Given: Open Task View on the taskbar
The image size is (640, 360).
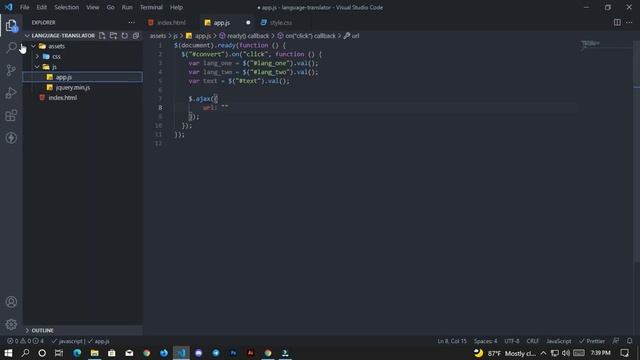Looking at the screenshot, I should coord(59,353).
